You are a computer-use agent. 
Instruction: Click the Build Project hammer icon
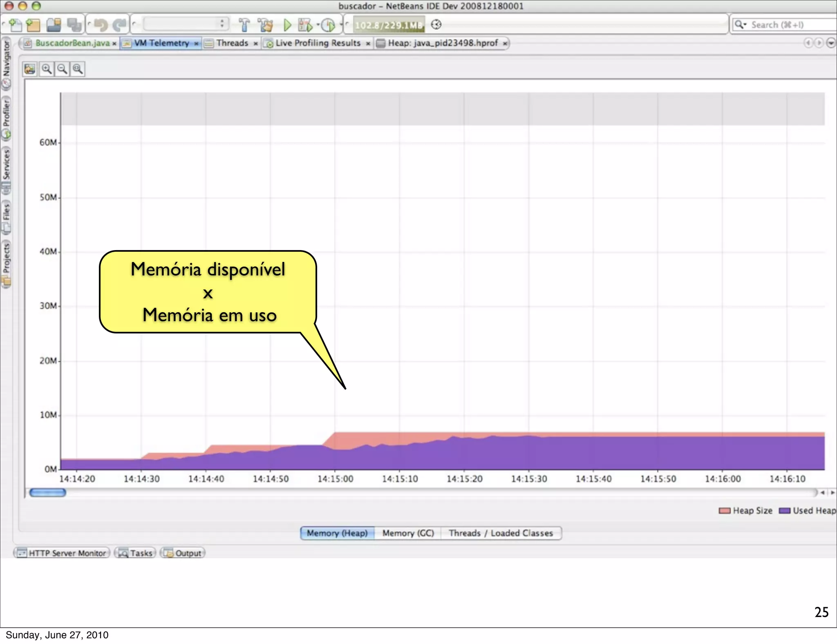pyautogui.click(x=244, y=25)
